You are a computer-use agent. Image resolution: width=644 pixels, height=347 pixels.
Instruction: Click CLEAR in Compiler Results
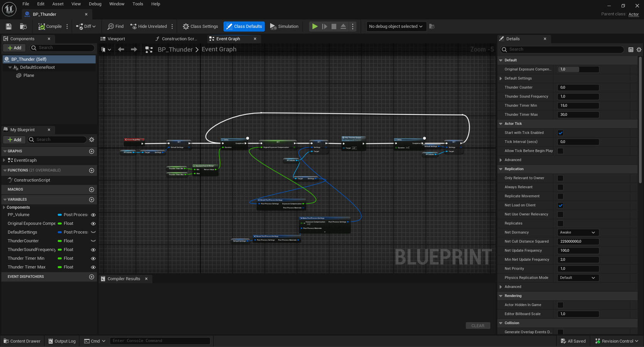(477, 326)
